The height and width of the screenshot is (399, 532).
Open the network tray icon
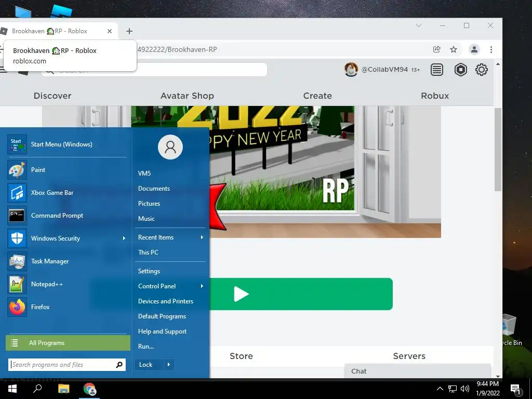453,389
